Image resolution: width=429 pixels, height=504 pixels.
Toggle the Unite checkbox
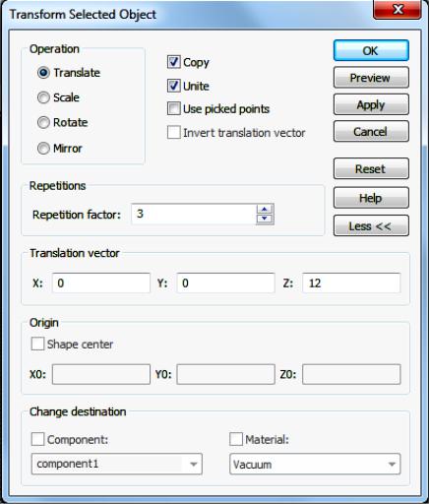coord(173,86)
